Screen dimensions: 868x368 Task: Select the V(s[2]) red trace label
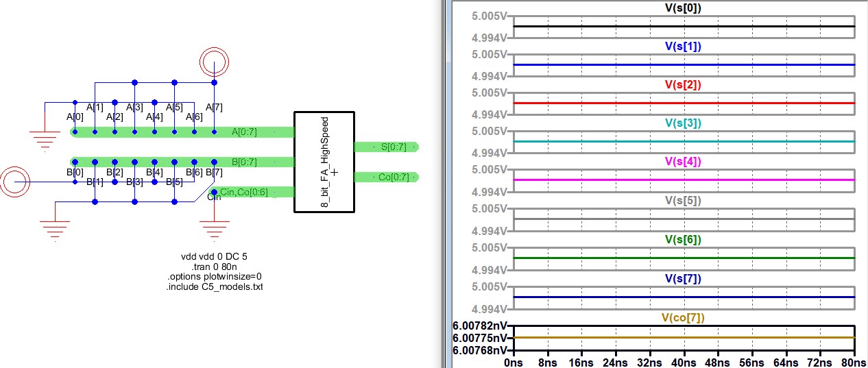[683, 84]
